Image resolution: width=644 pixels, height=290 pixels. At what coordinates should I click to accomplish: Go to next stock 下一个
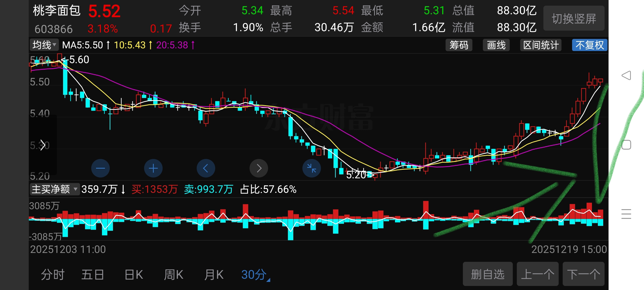click(x=583, y=274)
